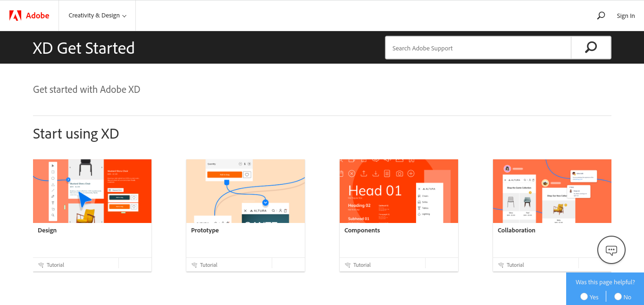Click the Get started with Adobe XD text
Image resolution: width=644 pixels, height=305 pixels.
87,89
